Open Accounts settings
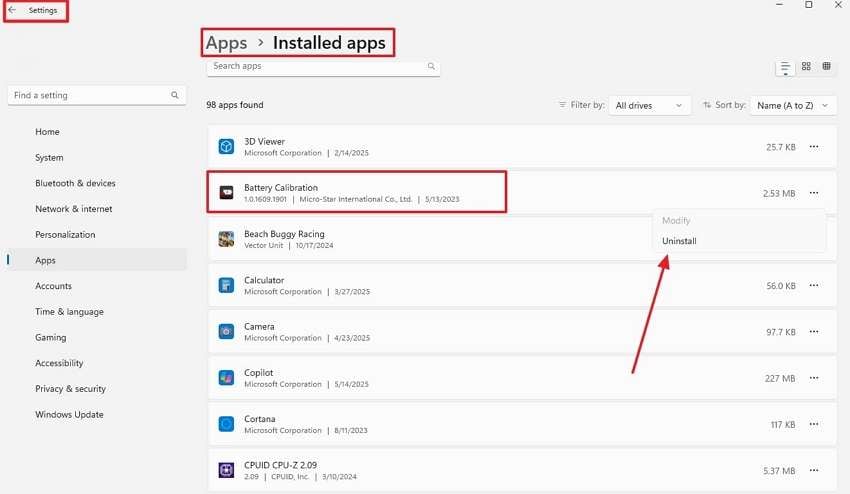This screenshot has height=494, width=850. 53,286
